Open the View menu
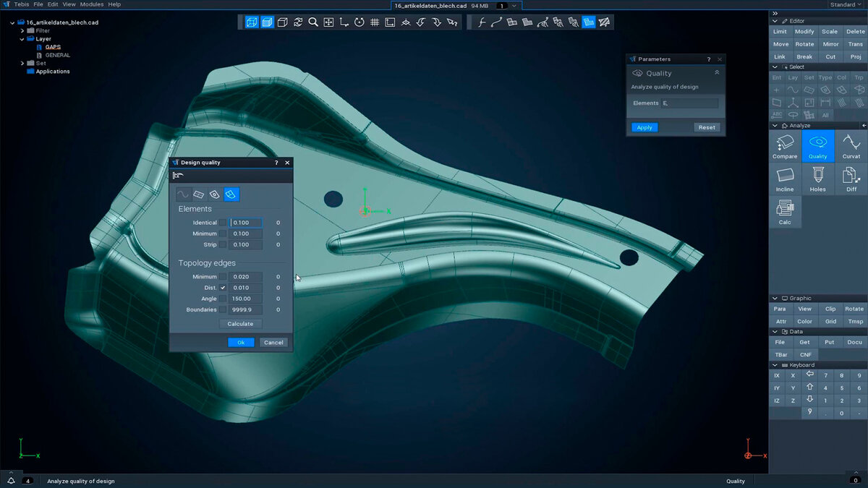Image resolution: width=868 pixels, height=488 pixels. 69,4
